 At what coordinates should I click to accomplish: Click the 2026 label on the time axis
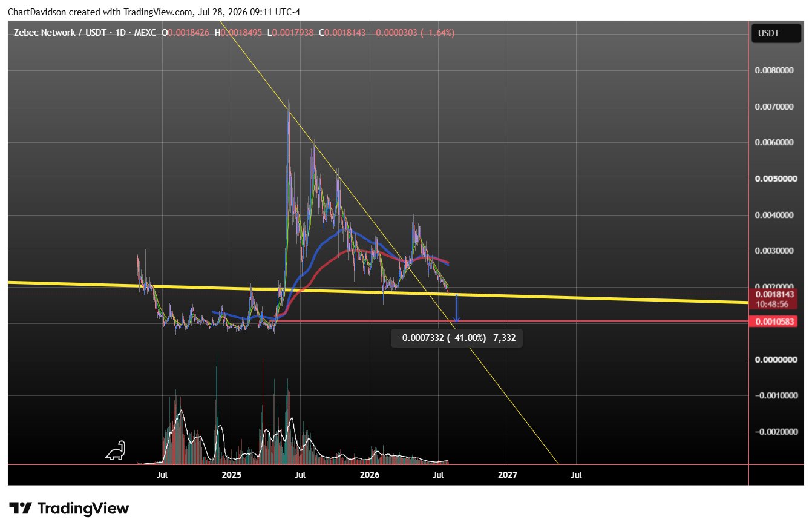[370, 475]
